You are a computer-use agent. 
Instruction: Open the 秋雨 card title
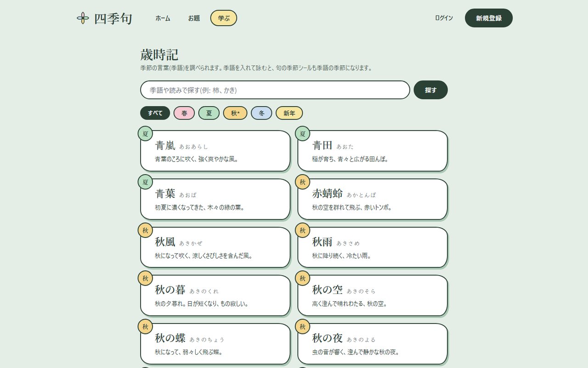[322, 242]
